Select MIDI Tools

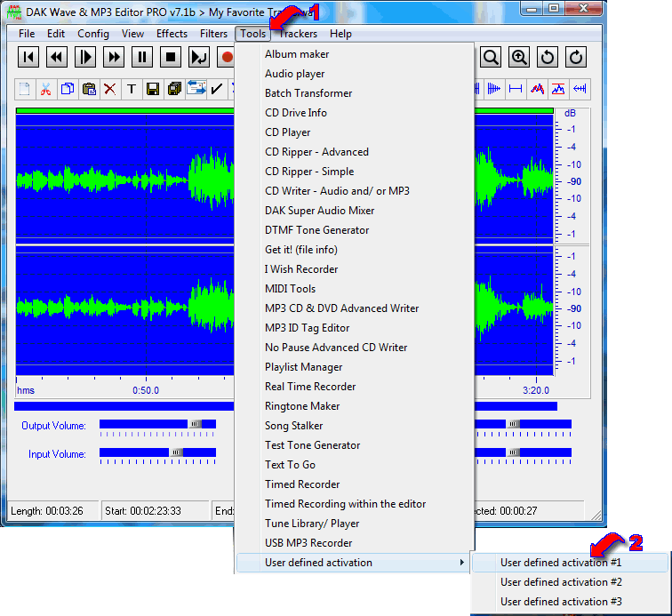[356, 289]
